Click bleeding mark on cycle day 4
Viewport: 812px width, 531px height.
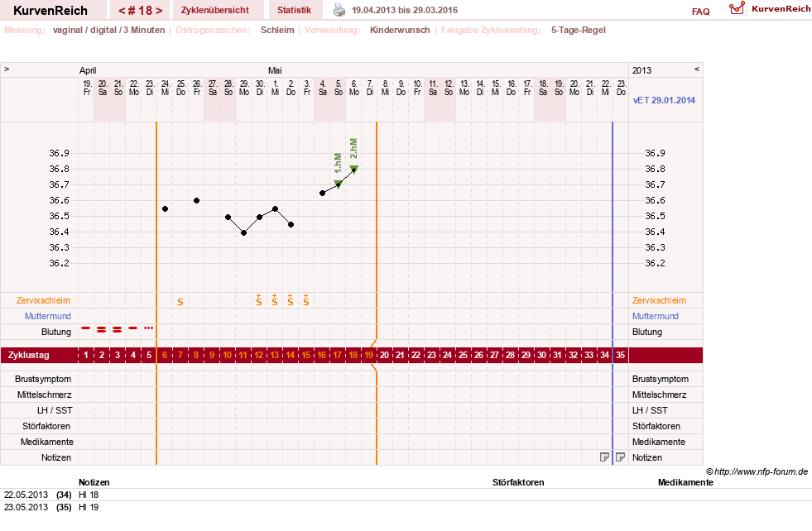coord(133,328)
